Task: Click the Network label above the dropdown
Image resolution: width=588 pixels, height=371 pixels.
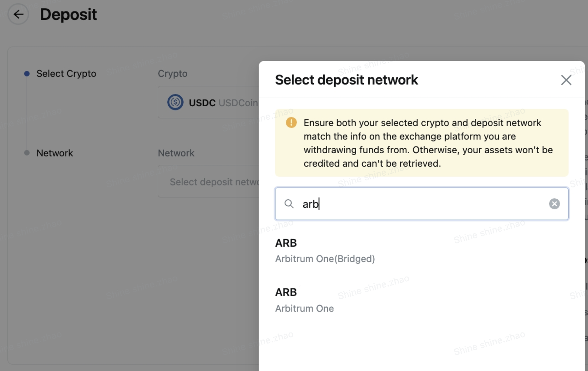Action: click(x=176, y=153)
